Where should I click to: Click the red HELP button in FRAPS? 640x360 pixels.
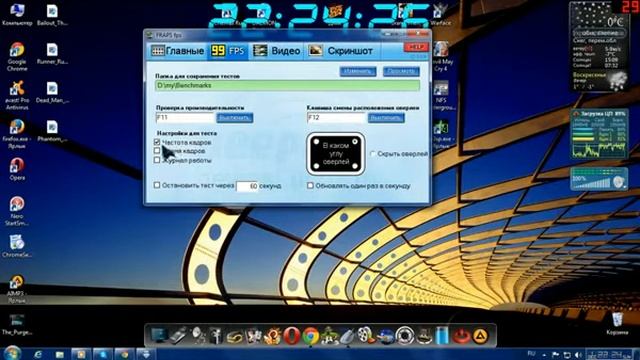[416, 47]
